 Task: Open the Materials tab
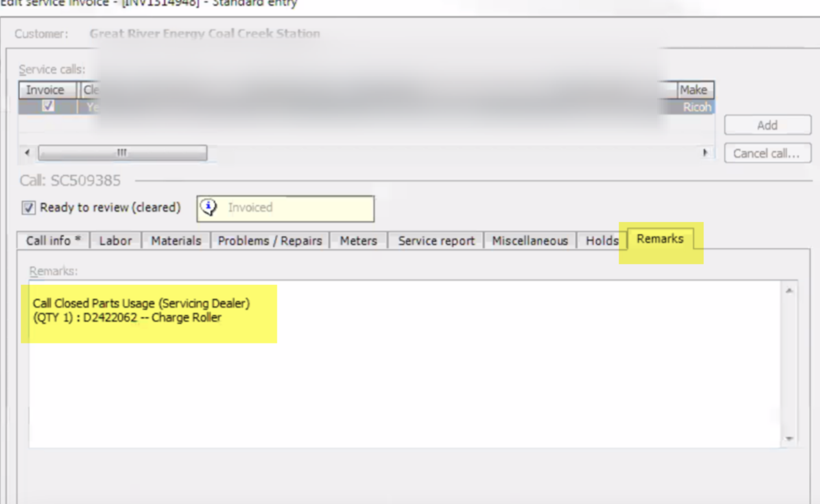(x=176, y=240)
